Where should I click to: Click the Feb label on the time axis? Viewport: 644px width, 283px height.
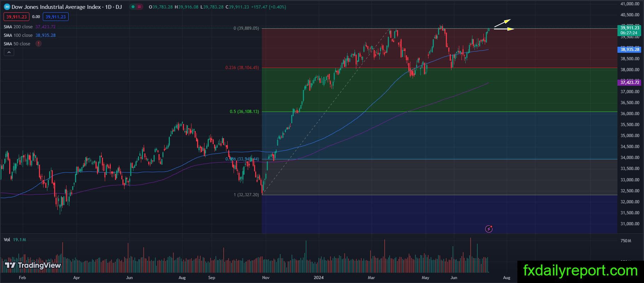(x=22, y=278)
